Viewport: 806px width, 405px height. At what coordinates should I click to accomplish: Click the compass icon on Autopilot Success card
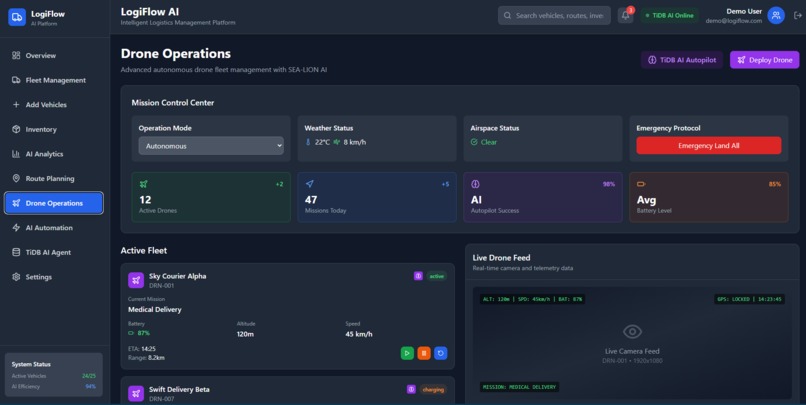[x=475, y=184]
